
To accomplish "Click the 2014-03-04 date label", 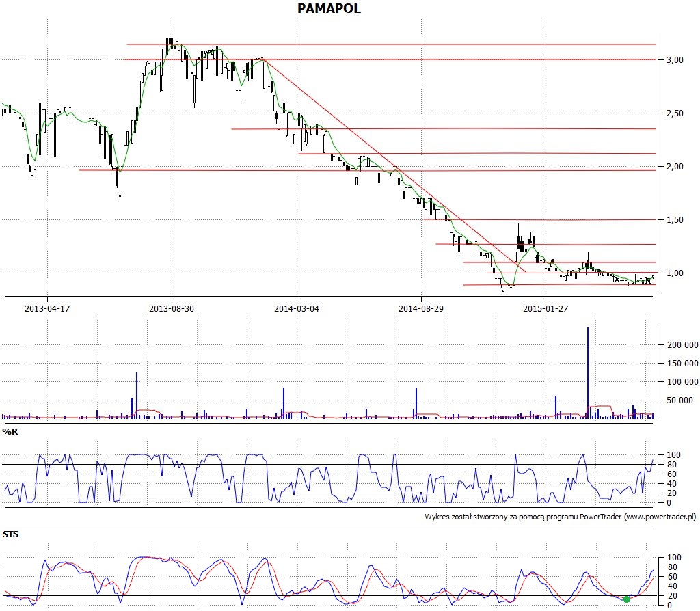I will pos(297,308).
